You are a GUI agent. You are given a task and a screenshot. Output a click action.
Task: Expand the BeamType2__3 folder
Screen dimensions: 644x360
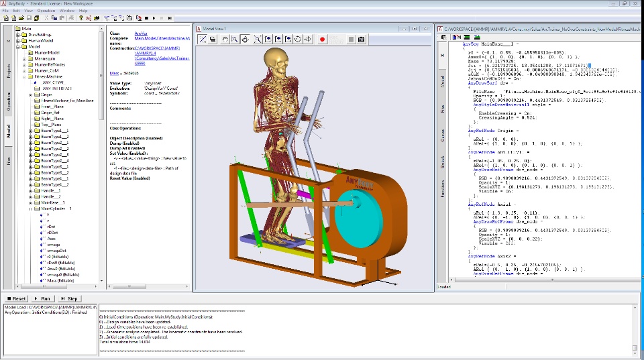pyautogui.click(x=30, y=155)
